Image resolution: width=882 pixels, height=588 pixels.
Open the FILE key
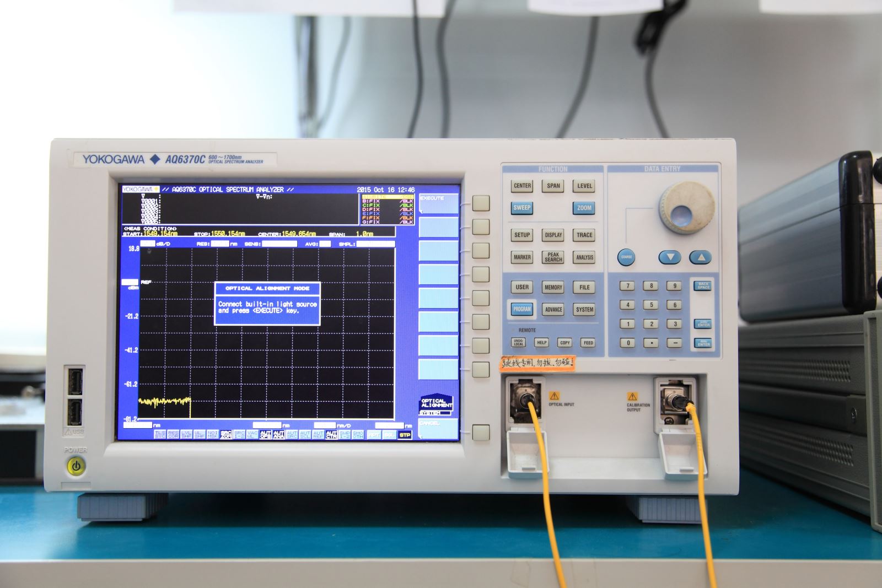(584, 287)
